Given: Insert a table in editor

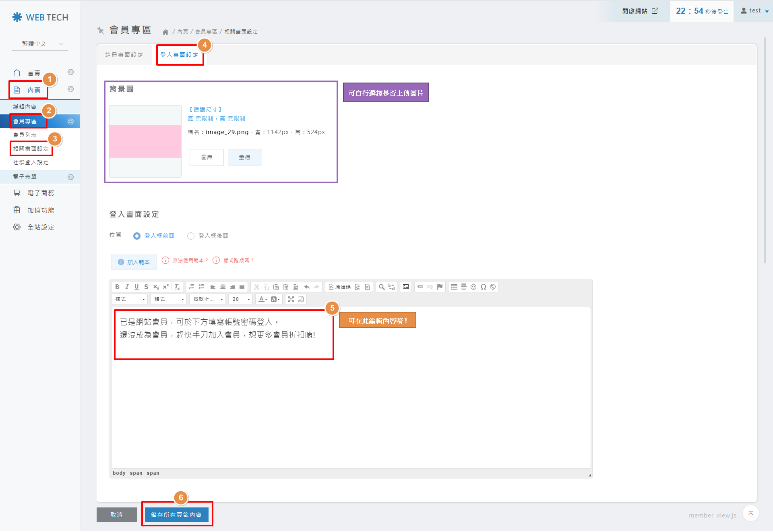Looking at the screenshot, I should tap(454, 287).
